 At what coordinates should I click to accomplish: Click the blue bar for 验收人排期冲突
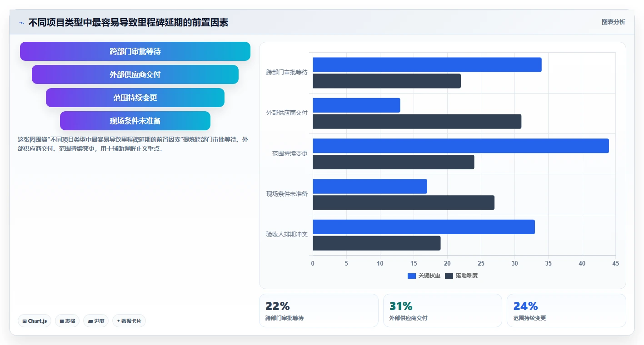[424, 227]
